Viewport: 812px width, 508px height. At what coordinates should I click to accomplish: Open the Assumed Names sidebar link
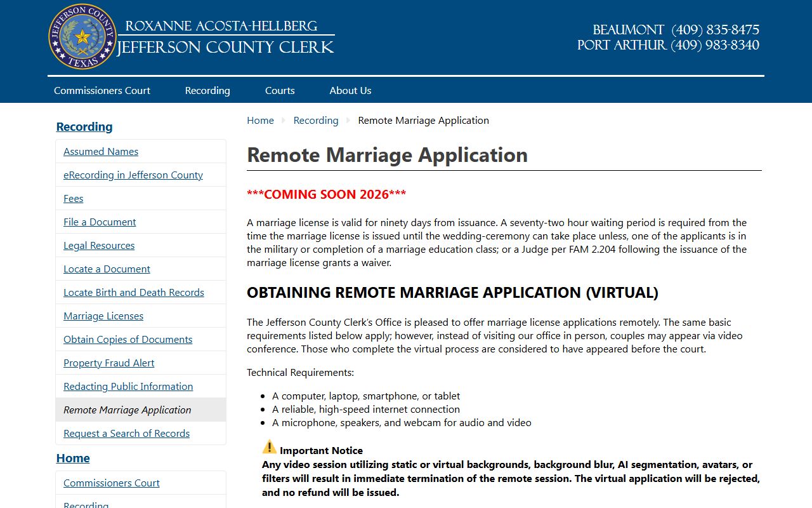(x=101, y=151)
